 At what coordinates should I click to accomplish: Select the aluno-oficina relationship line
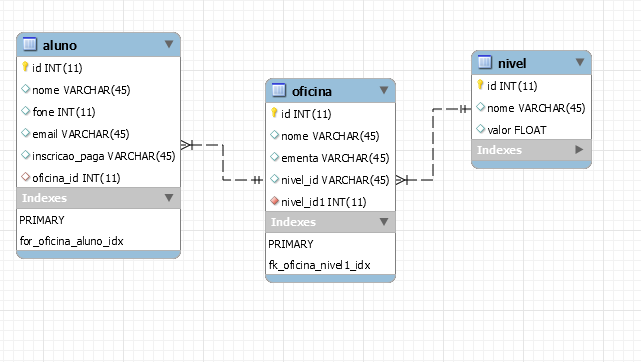click(x=223, y=162)
